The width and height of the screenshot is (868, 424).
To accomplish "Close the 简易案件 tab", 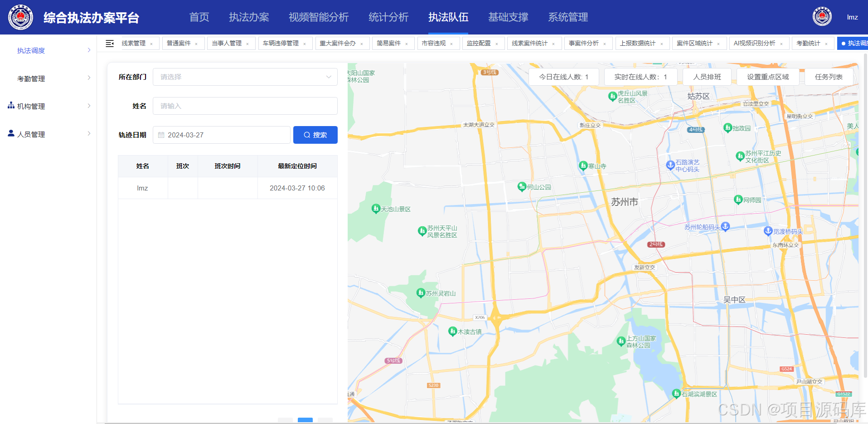I will tap(407, 44).
